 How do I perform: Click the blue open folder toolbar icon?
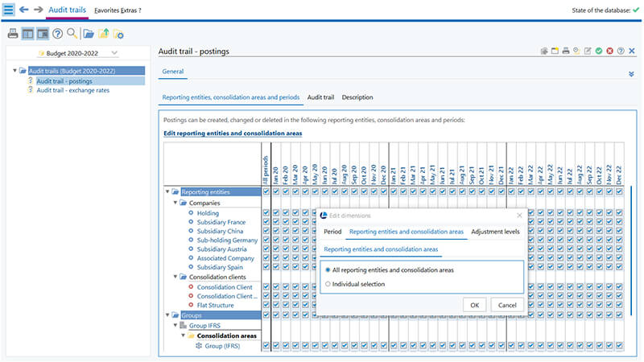click(89, 34)
